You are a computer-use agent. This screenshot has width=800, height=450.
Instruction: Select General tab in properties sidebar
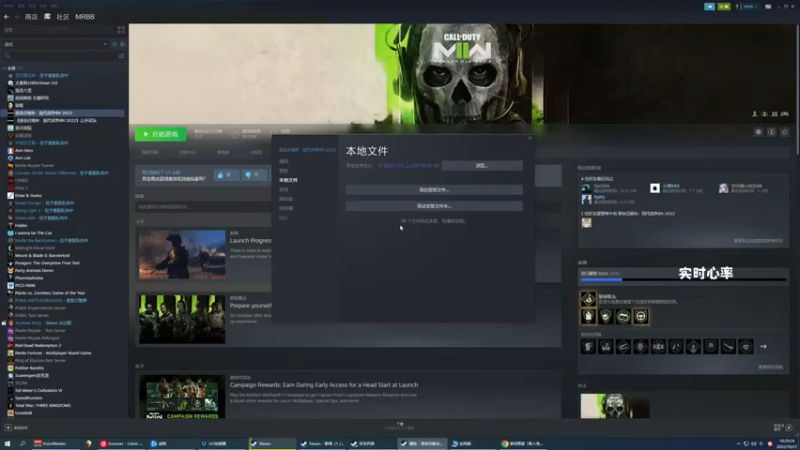pyautogui.click(x=284, y=161)
